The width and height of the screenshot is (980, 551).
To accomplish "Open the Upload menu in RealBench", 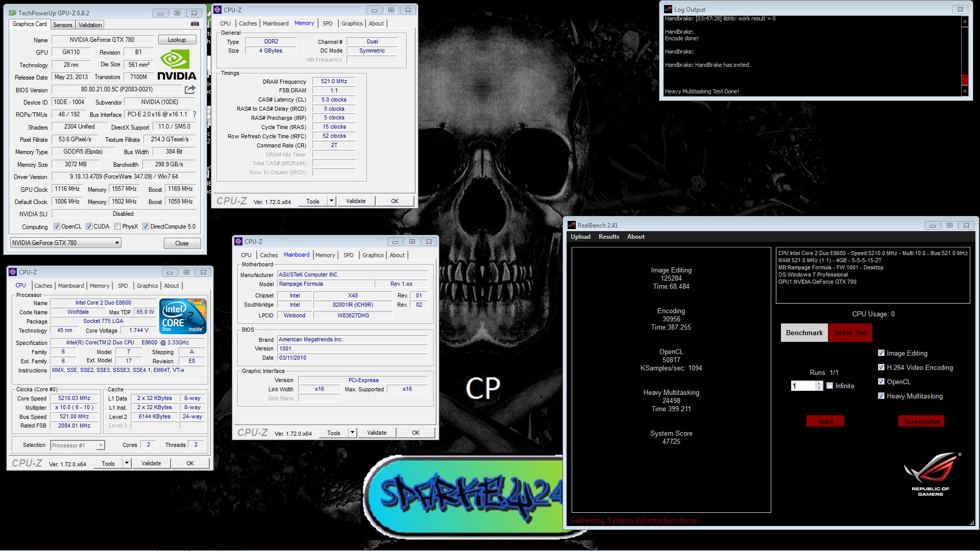I will [x=580, y=237].
